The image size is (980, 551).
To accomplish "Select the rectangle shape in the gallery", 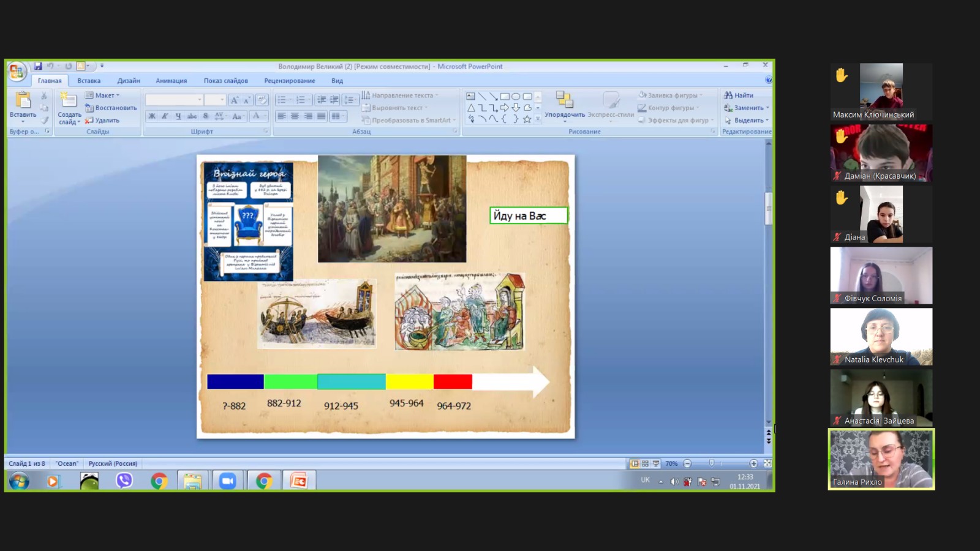I will coord(505,96).
